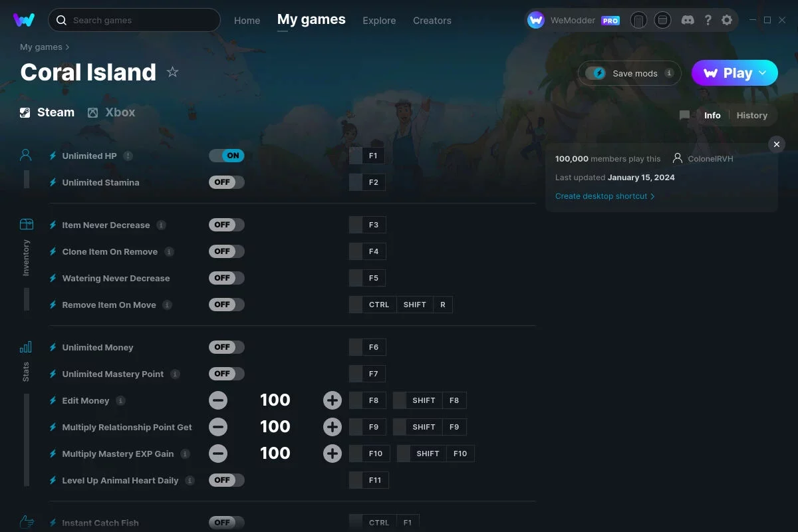Open the Creators tab

pyautogui.click(x=432, y=21)
